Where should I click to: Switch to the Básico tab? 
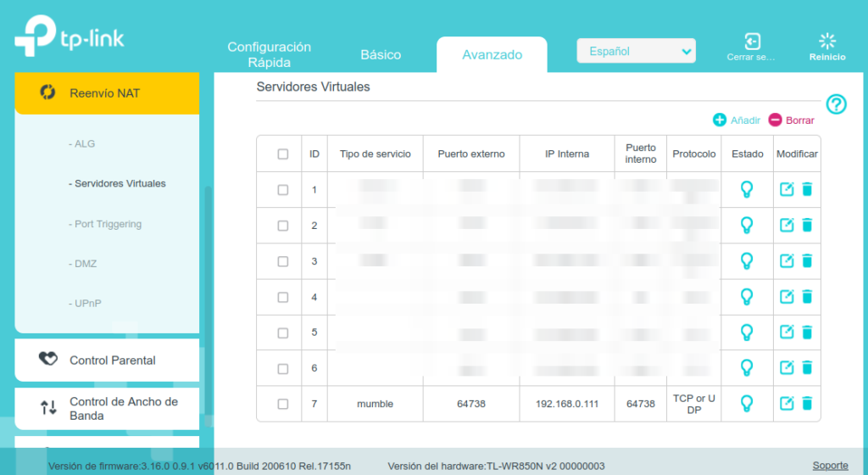[x=381, y=54]
